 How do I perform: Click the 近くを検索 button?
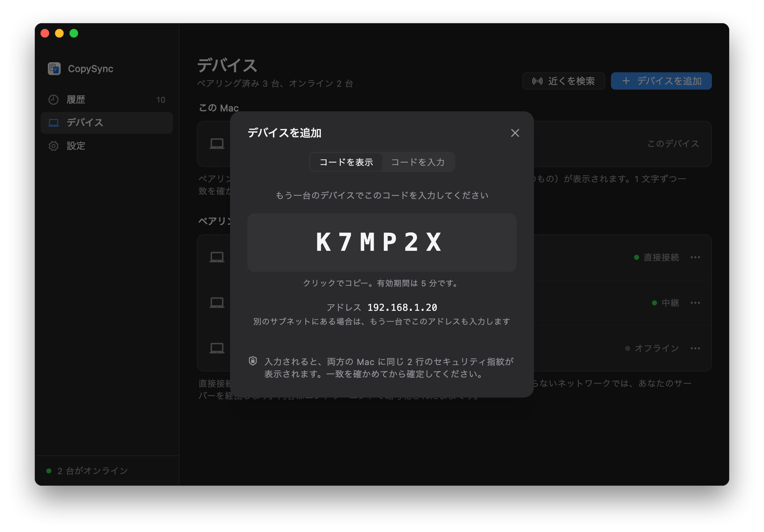[564, 81]
